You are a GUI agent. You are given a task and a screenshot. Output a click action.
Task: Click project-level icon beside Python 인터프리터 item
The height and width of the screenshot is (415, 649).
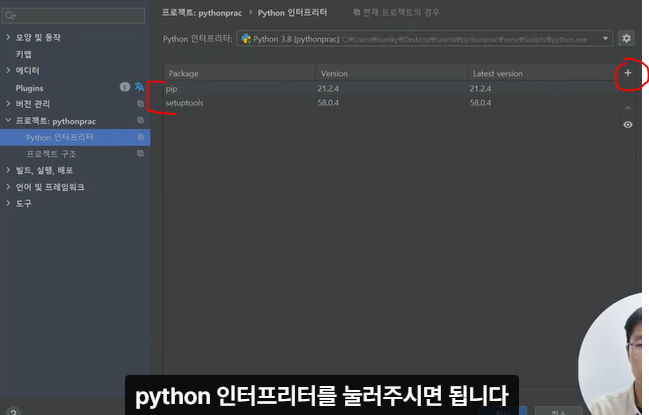point(140,137)
